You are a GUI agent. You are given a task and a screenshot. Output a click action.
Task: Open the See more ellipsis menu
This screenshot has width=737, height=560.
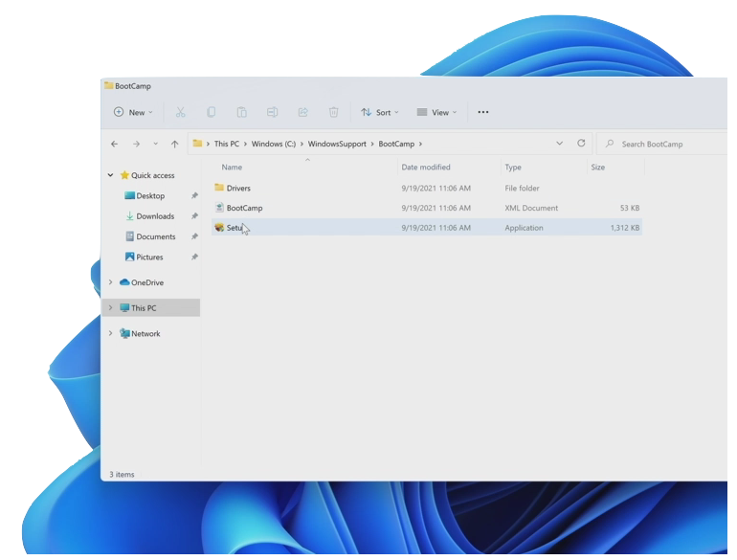[x=483, y=112]
